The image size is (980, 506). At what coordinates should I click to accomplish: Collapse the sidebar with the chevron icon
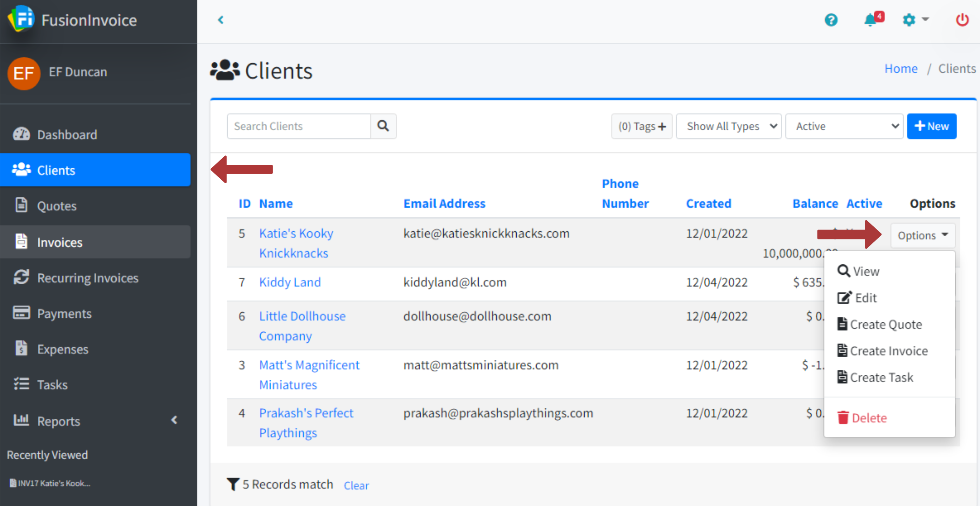221,20
